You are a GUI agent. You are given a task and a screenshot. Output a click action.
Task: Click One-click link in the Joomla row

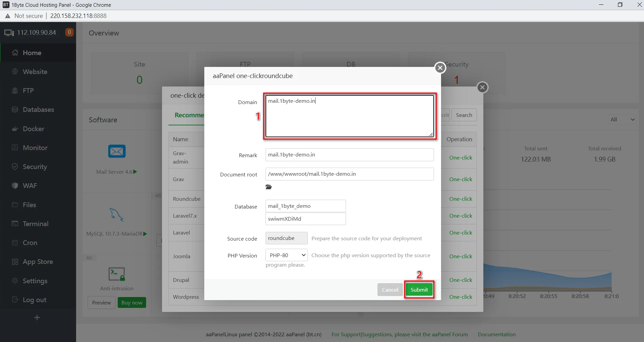[461, 256]
